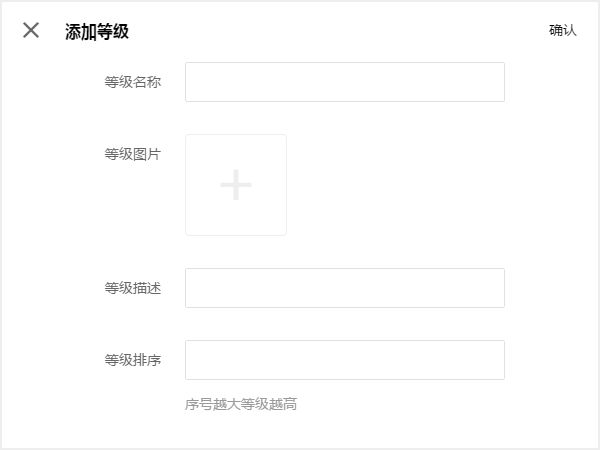Click the 等级图片 label

(132, 154)
